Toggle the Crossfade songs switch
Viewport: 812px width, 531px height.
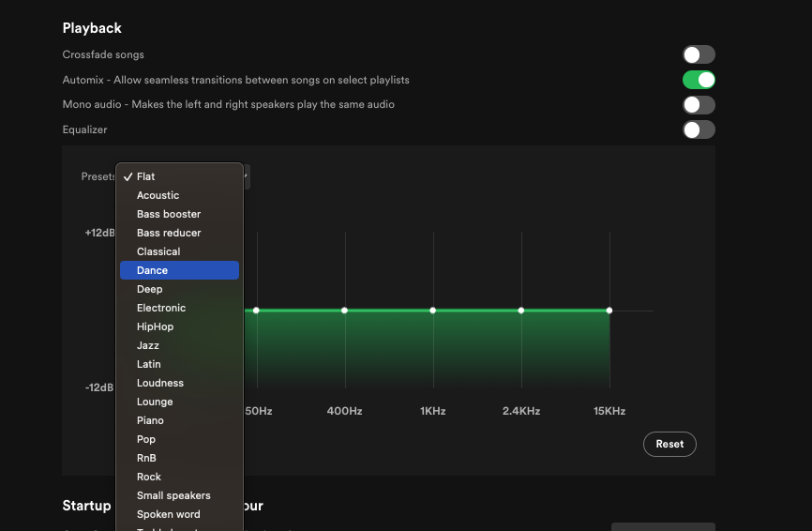click(699, 54)
